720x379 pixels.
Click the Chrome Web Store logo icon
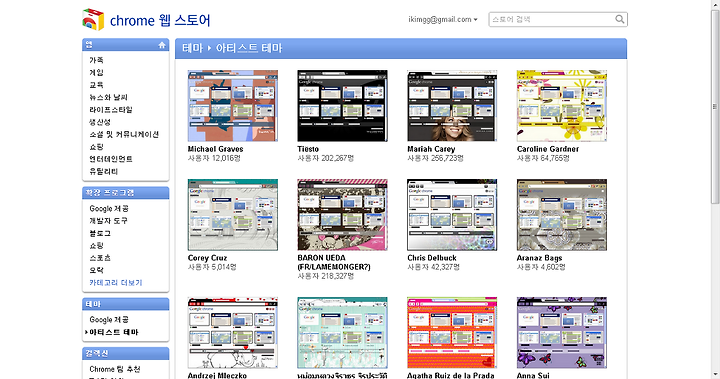[93, 20]
